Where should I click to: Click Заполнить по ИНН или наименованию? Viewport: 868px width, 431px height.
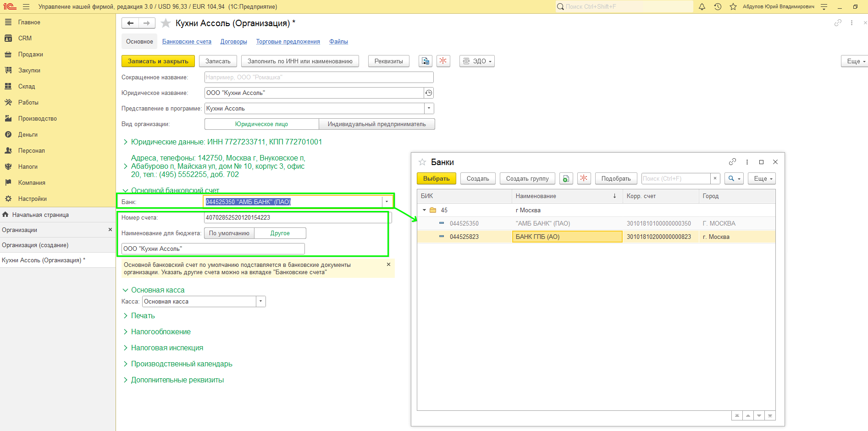[x=300, y=61]
